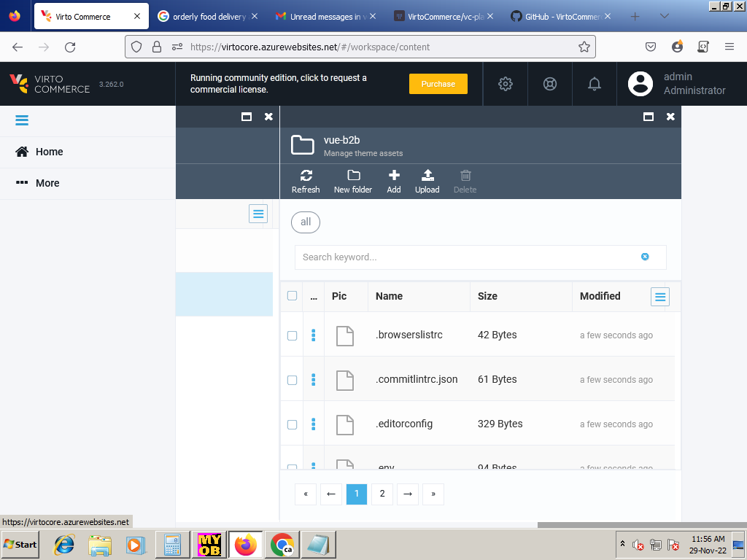Check the .commitlintrc.json file checkbox
The width and height of the screenshot is (747, 560).
[x=293, y=380]
